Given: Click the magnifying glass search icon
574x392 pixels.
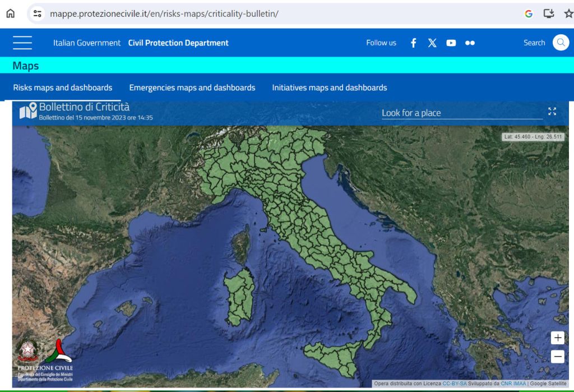Looking at the screenshot, I should pyautogui.click(x=561, y=43).
